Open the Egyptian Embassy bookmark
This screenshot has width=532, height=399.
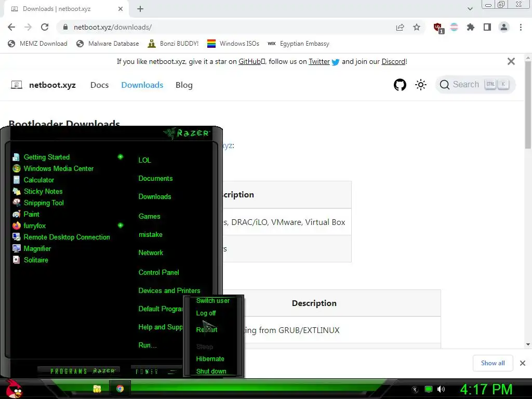299,44
